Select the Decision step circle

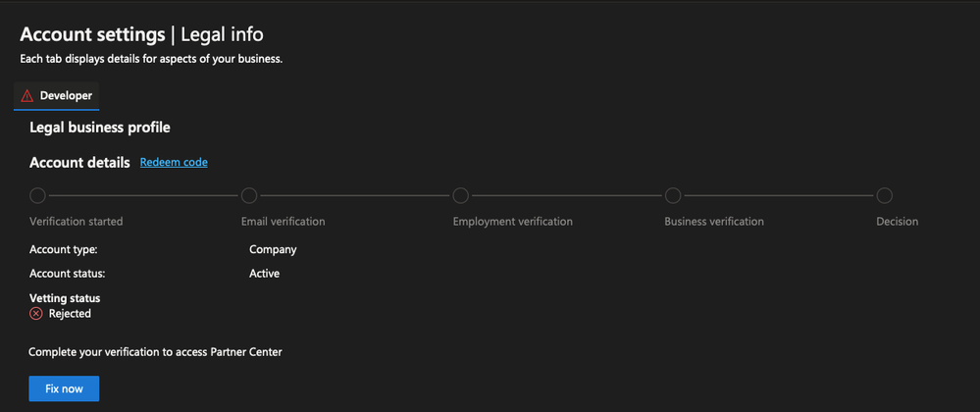884,196
